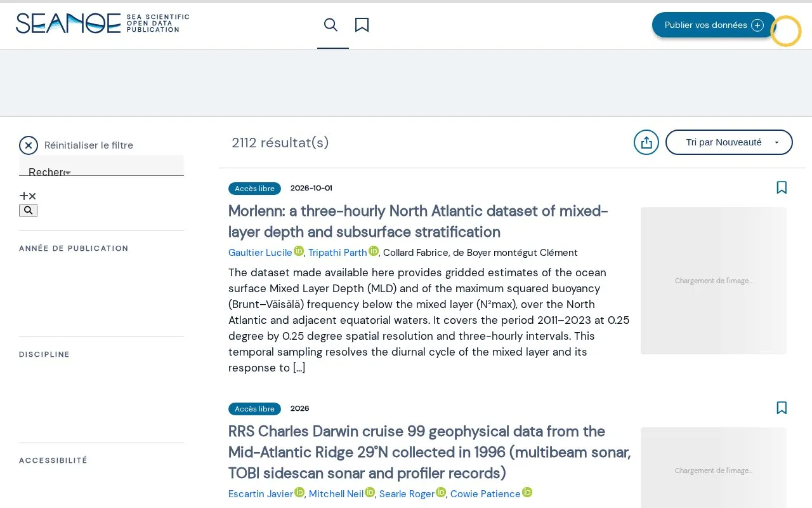This screenshot has width=812, height=508.
Task: Open the Morlenn dataset title link
Action: (418, 221)
